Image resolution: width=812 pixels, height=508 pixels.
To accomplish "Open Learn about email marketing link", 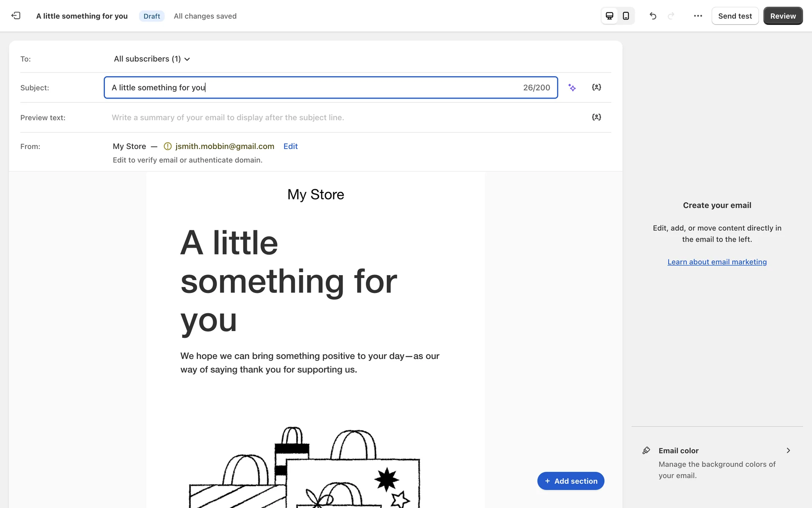I will (717, 262).
